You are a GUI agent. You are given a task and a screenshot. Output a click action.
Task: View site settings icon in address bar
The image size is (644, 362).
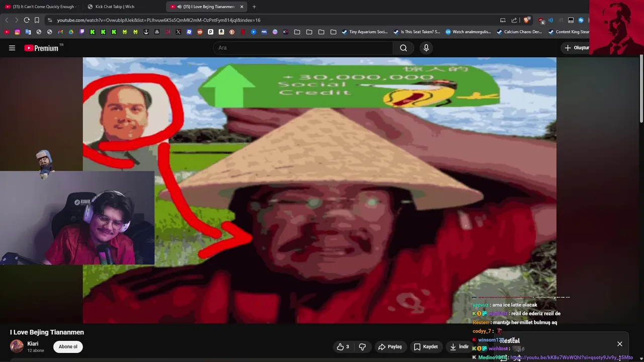click(x=50, y=20)
